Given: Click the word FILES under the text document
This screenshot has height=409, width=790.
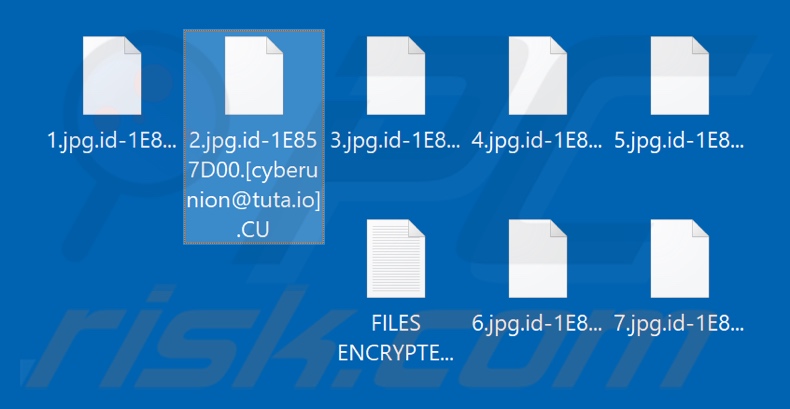Looking at the screenshot, I should click(396, 324).
